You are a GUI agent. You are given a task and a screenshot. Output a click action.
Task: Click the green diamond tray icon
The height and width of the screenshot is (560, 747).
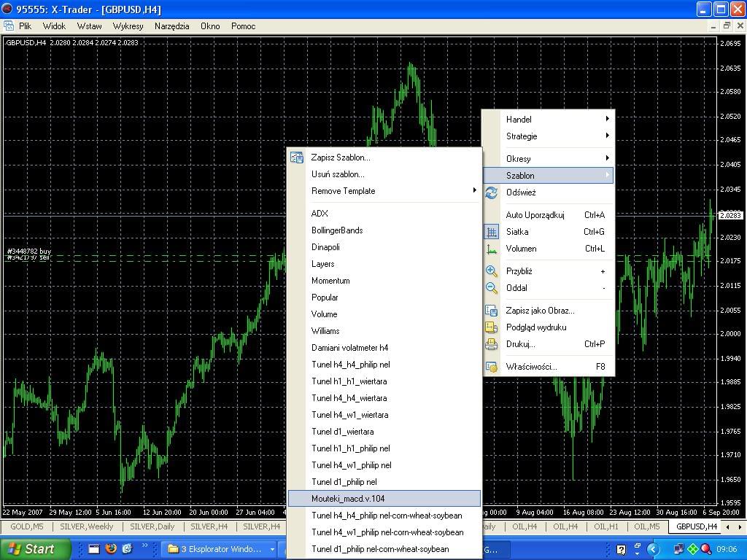click(693, 549)
